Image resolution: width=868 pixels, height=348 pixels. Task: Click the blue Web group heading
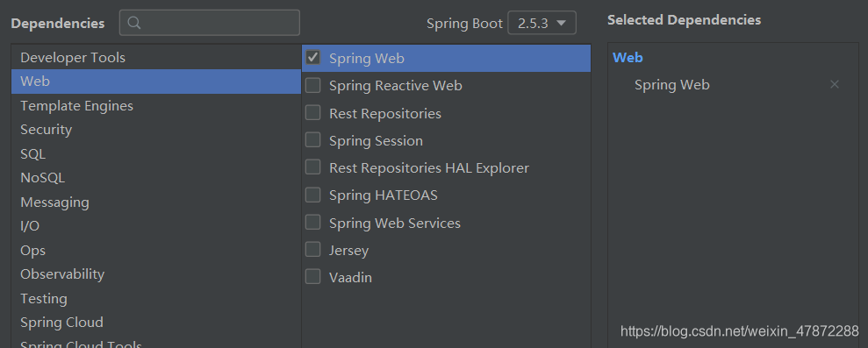pos(628,58)
